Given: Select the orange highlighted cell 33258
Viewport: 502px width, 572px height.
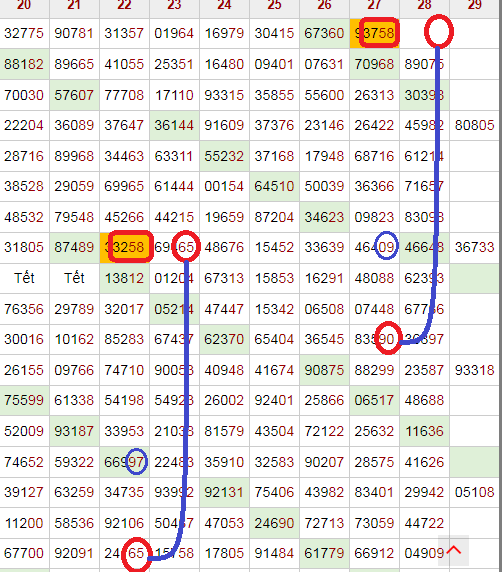Looking at the screenshot, I should [124, 247].
